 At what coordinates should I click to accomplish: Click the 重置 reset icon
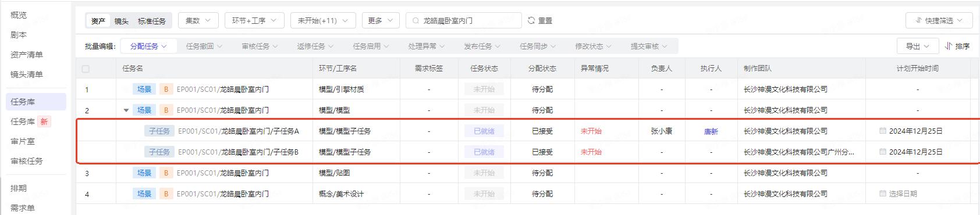point(531,20)
